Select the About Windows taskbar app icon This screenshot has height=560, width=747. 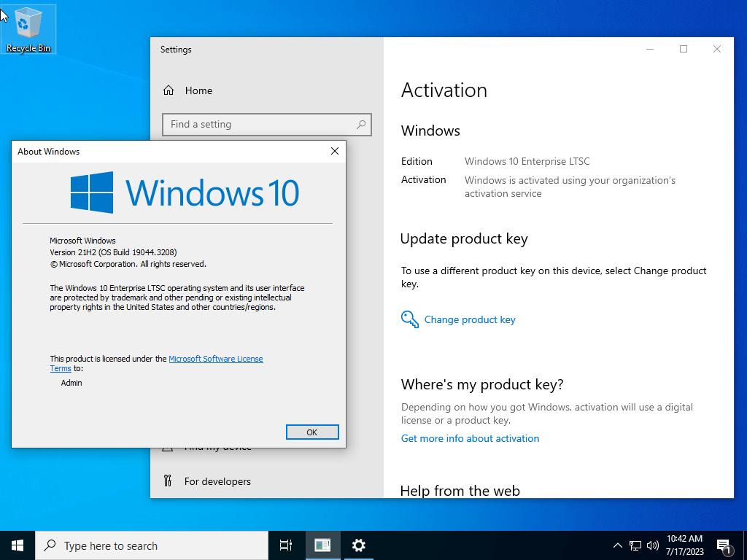coord(322,545)
